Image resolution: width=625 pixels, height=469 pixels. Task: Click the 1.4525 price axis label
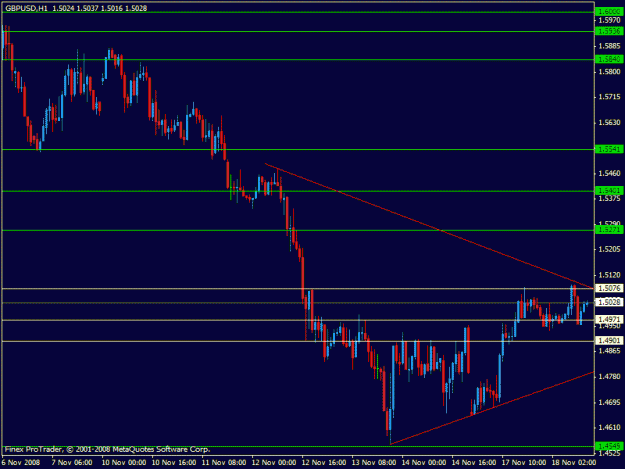tap(609, 453)
